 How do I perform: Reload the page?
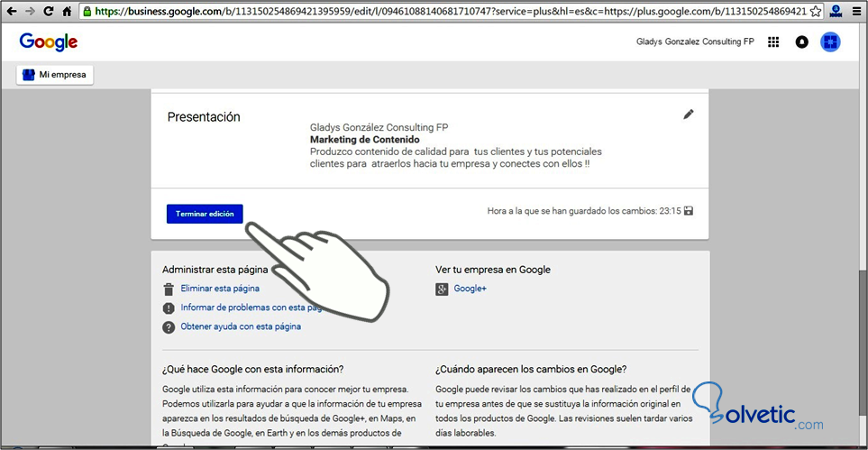pyautogui.click(x=49, y=11)
